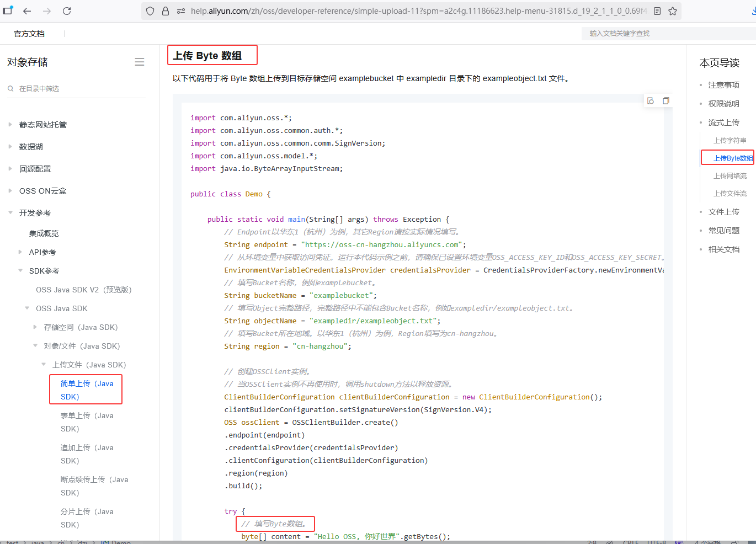
Task: Reload the page with the refresh icon
Action: 67,11
